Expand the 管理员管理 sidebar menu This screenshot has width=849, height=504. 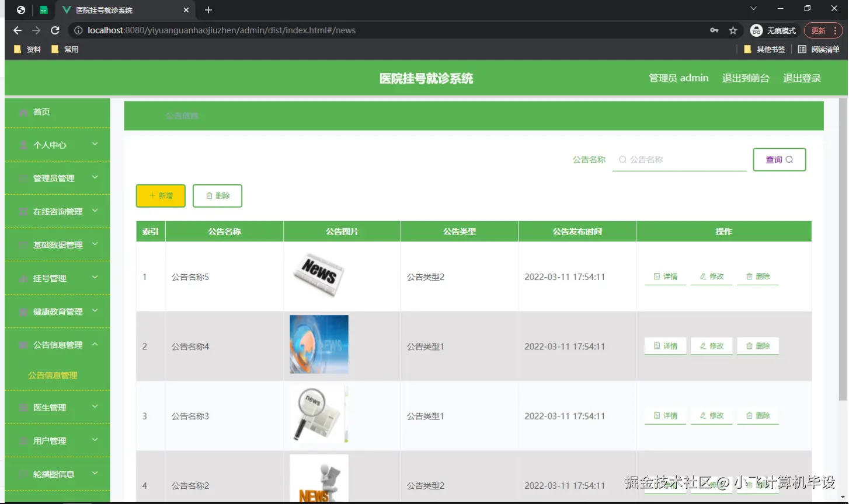click(57, 178)
